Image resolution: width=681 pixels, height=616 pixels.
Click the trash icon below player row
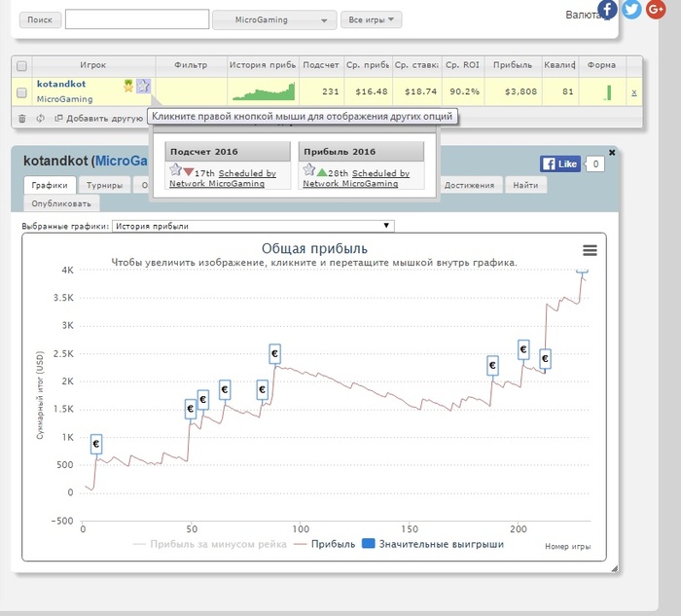22,119
